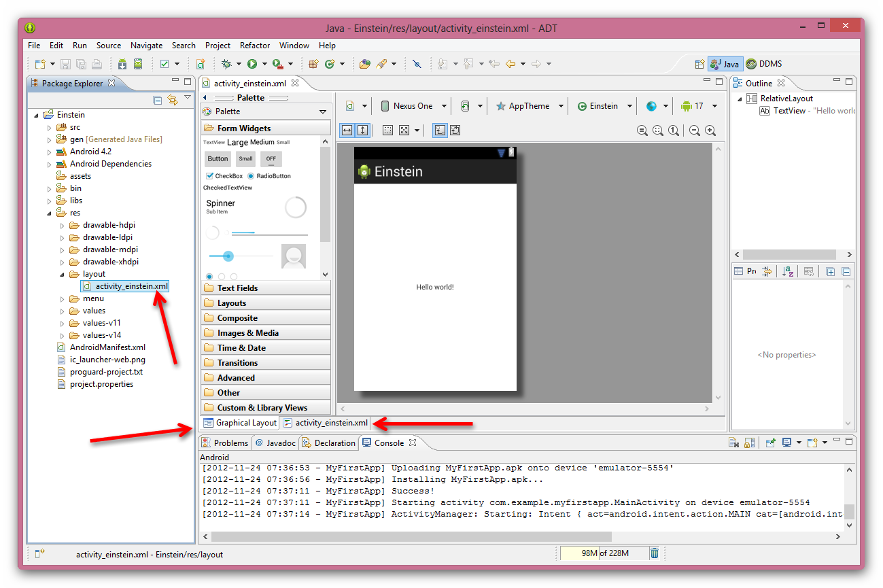The image size is (883, 588).
Task: Click Expand All properties plus icon
Action: 830,272
